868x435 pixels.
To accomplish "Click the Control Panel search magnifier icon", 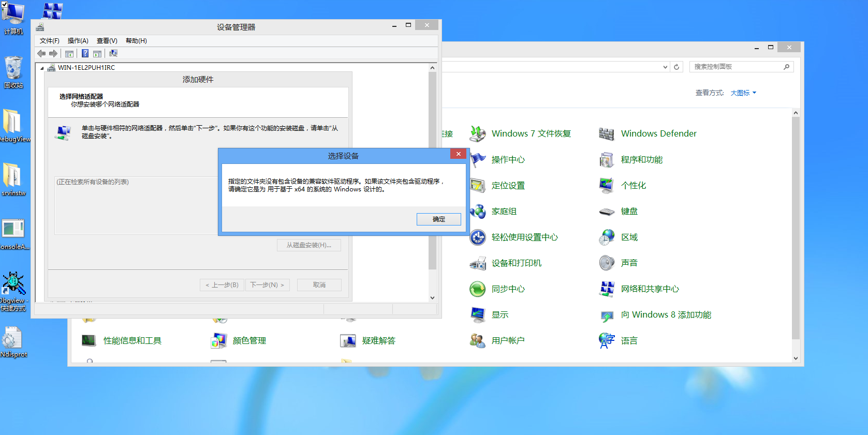I will point(787,67).
